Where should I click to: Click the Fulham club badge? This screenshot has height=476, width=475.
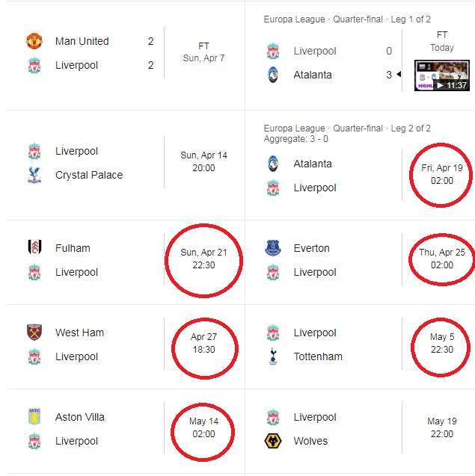[34, 248]
